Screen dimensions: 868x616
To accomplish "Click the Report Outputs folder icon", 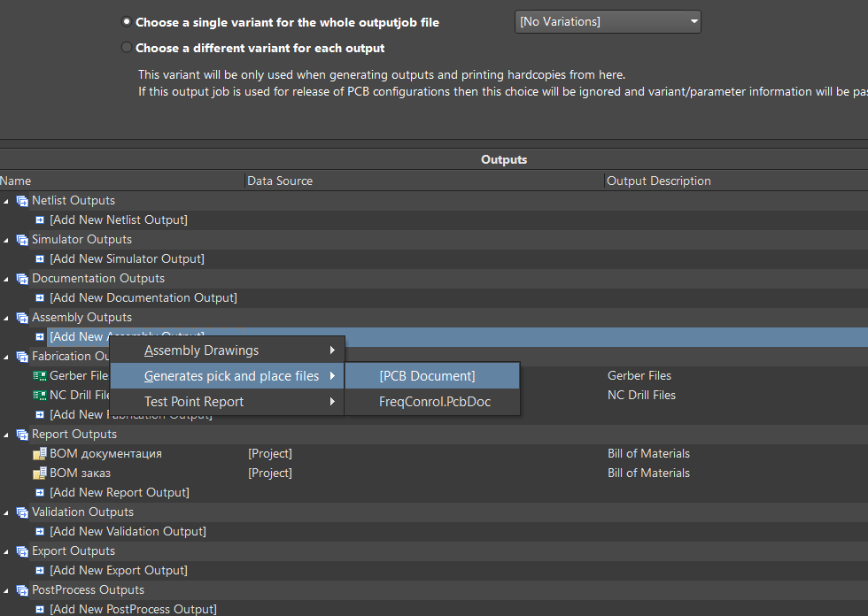I will [x=22, y=435].
